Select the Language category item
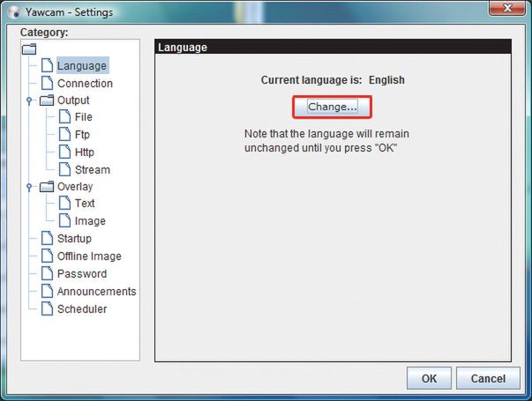This screenshot has height=401, width=532. click(82, 65)
